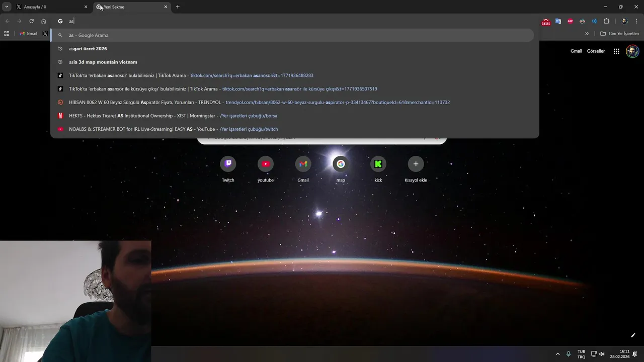
Task: Open TikTok 'erbakan asanösür' history suggestion
Action: [x=292, y=75]
